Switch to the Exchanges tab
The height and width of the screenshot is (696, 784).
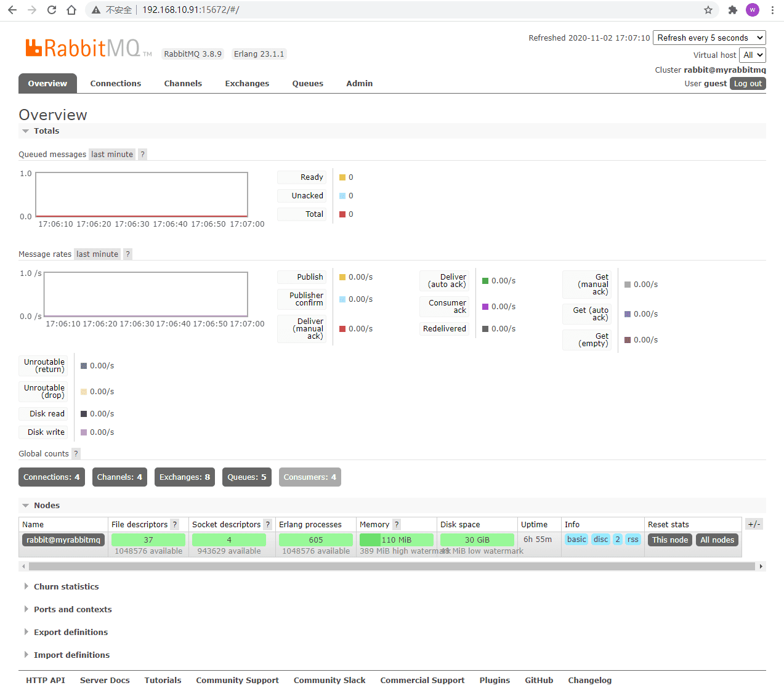click(247, 84)
